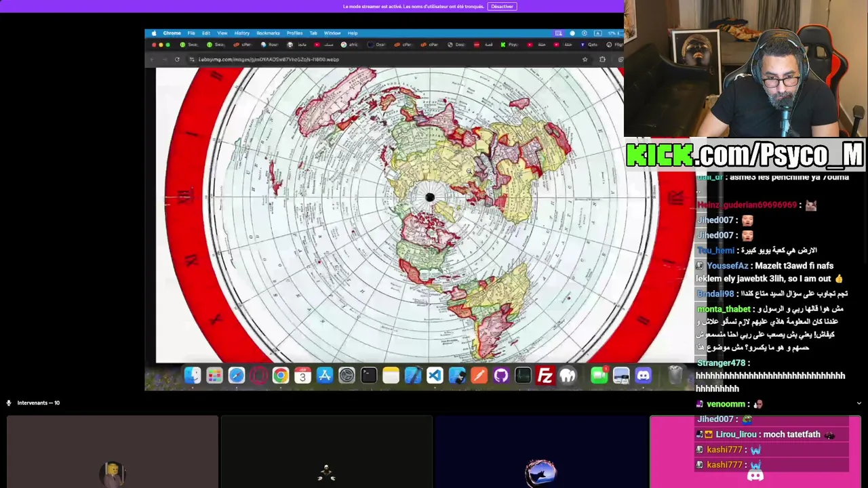Click username Stranger478 in chat

(721, 363)
